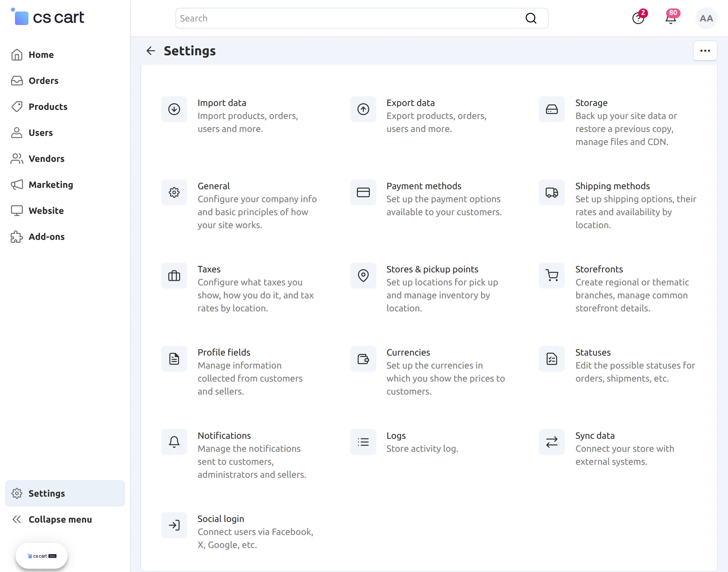Open the Taxes settings link
The width and height of the screenshot is (728, 572).
(x=209, y=269)
